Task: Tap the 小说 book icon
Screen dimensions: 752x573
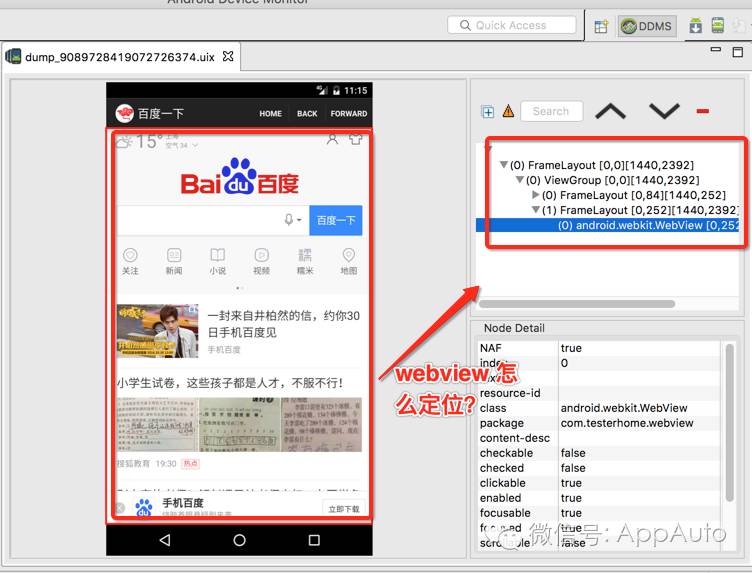Action: (x=218, y=260)
